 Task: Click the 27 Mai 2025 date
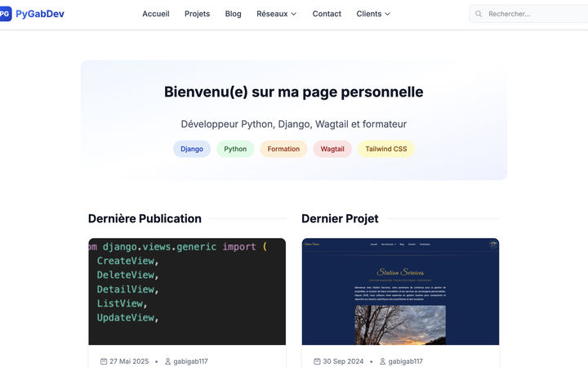[x=129, y=361]
